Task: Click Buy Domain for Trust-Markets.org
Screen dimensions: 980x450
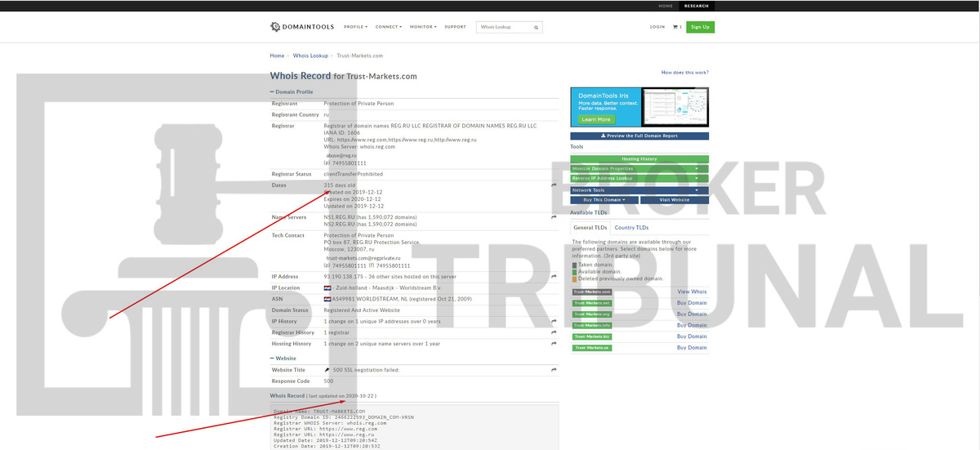Action: 692,314
